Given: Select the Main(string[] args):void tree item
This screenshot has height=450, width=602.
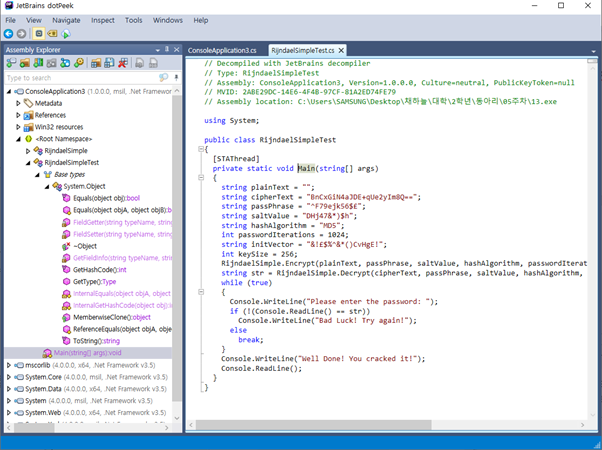Looking at the screenshot, I should pyautogui.click(x=88, y=353).
